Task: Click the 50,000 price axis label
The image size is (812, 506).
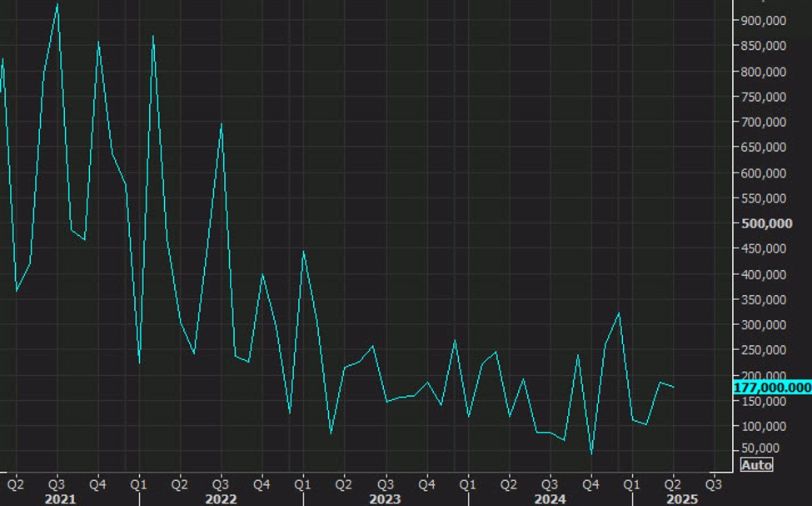Action: coord(761,446)
